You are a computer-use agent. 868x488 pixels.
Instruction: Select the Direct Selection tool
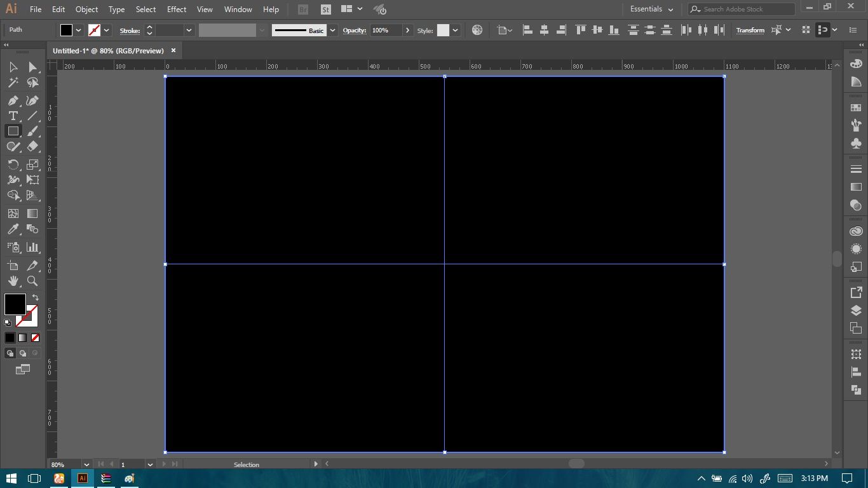pyautogui.click(x=32, y=67)
